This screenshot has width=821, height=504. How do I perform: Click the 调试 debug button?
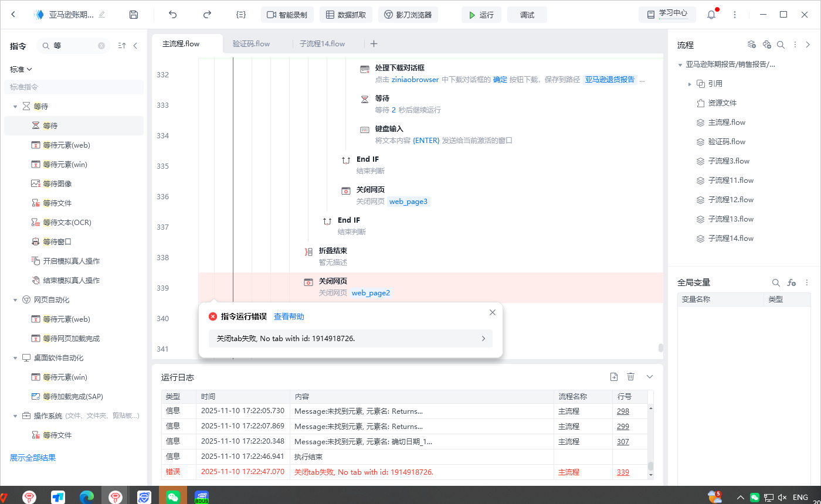click(527, 15)
